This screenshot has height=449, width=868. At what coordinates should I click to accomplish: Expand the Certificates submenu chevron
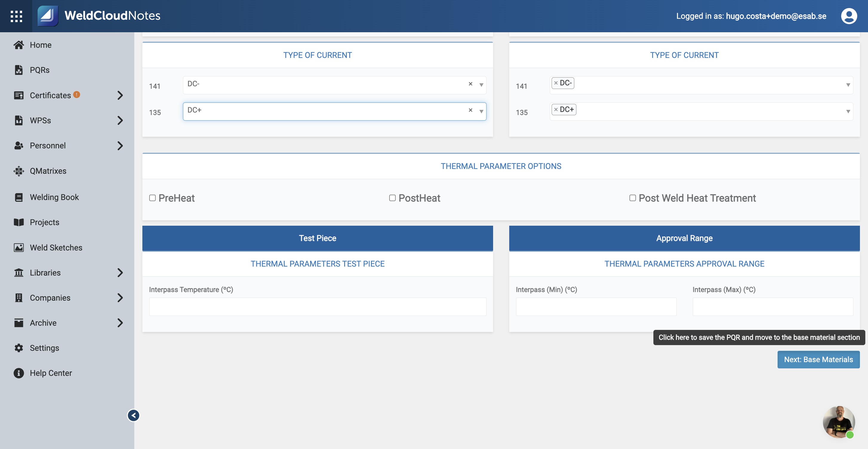click(x=120, y=96)
